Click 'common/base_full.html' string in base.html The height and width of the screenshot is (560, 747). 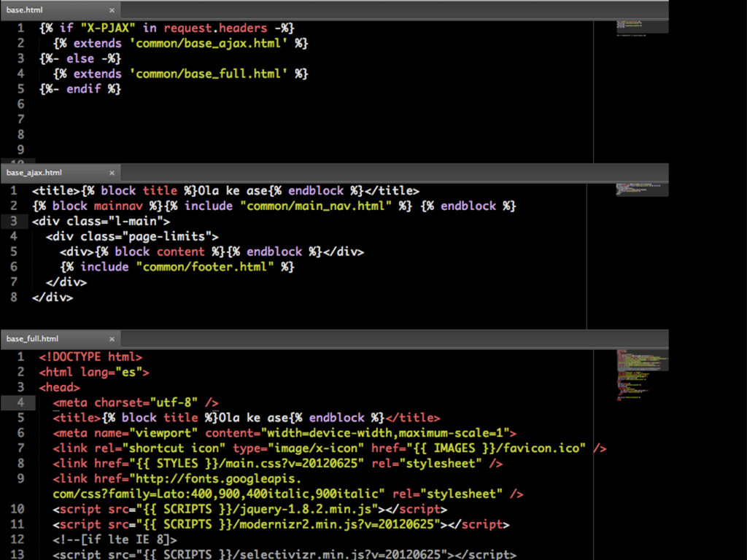pyautogui.click(x=208, y=74)
